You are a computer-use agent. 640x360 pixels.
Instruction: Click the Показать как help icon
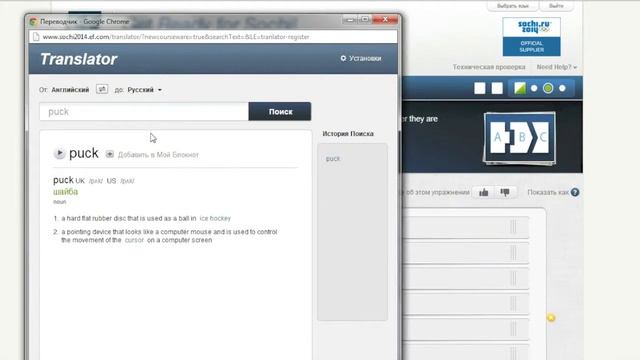(575, 192)
